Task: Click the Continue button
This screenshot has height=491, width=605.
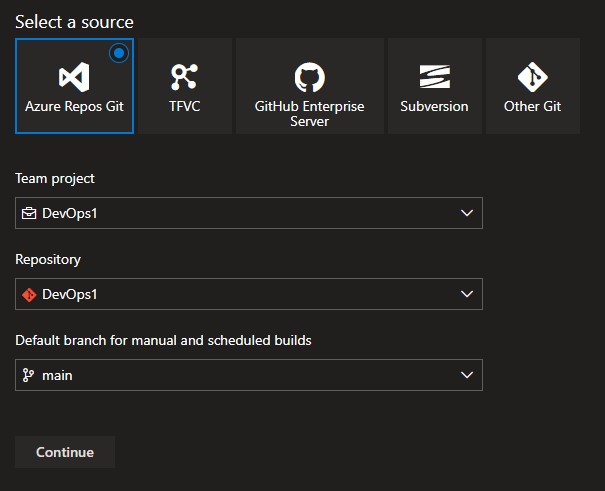Action: [x=65, y=452]
